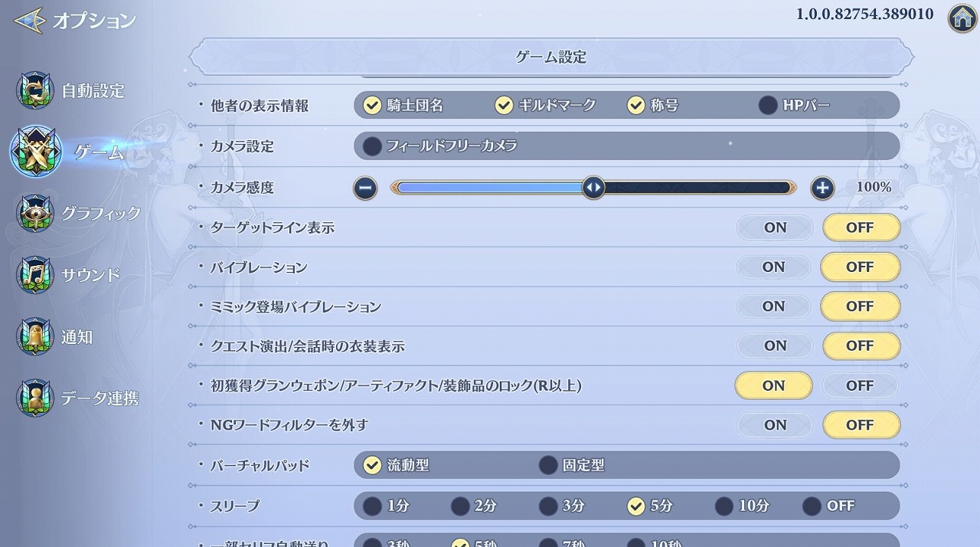
Task: Open the サウンド music note icon
Action: pyautogui.click(x=34, y=275)
